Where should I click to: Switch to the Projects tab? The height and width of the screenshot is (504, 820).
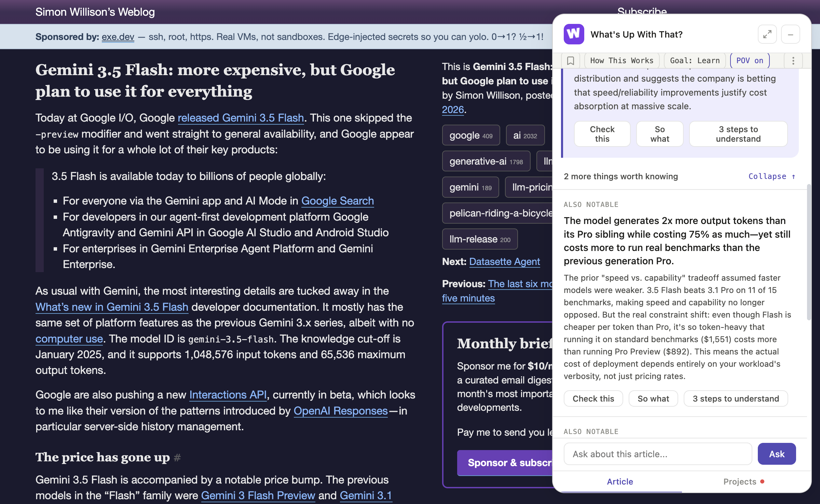pyautogui.click(x=743, y=481)
